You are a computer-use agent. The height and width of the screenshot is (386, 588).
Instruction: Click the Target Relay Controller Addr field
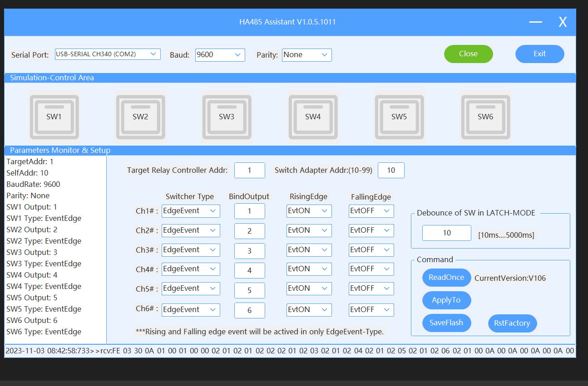coord(249,171)
